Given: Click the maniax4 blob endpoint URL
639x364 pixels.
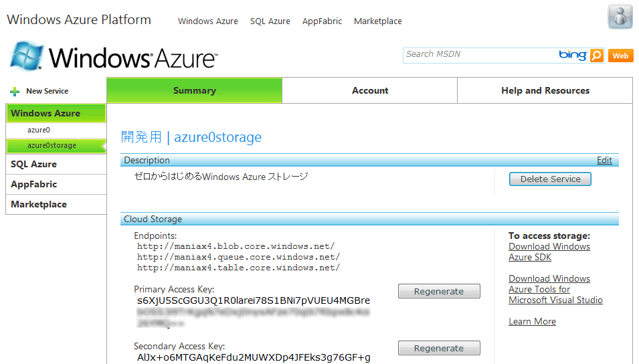Looking at the screenshot, I should tap(236, 246).
